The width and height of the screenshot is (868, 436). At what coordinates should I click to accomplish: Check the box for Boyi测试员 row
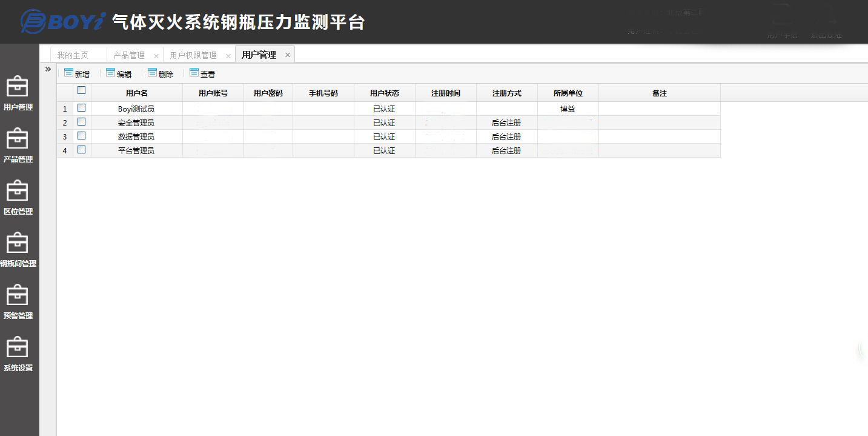(x=82, y=108)
